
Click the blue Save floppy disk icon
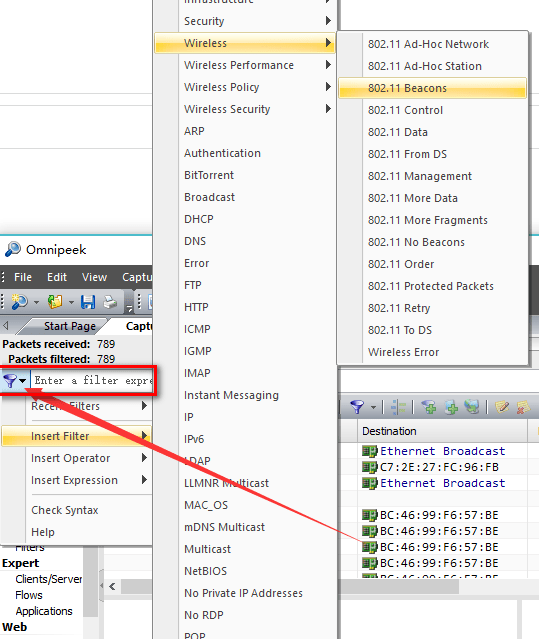coord(88,302)
